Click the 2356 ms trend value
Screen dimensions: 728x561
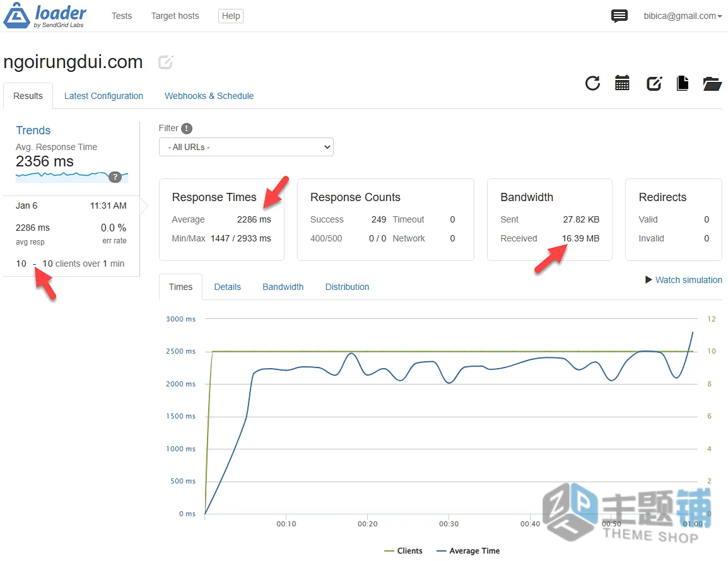(45, 161)
